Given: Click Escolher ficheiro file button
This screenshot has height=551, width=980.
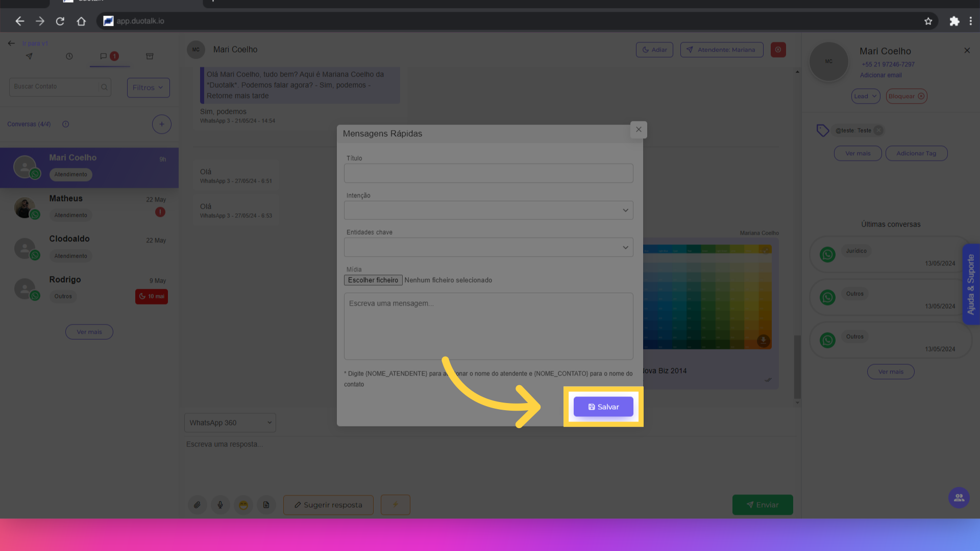Looking at the screenshot, I should pyautogui.click(x=373, y=280).
